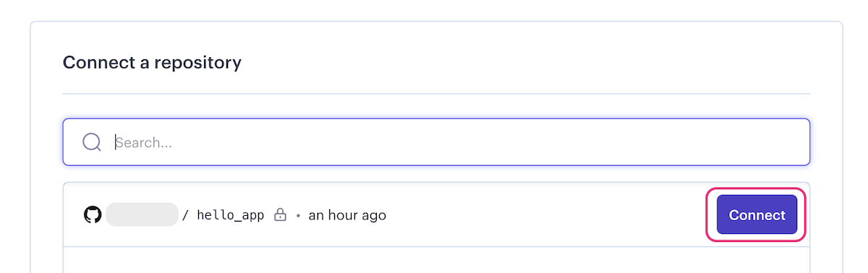Click the "Connect a repository" heading
This screenshot has height=273, width=868.
click(x=152, y=62)
